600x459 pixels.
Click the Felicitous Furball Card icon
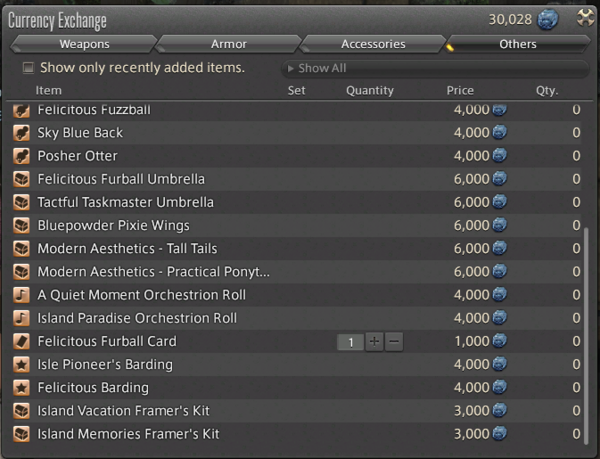pyautogui.click(x=21, y=341)
